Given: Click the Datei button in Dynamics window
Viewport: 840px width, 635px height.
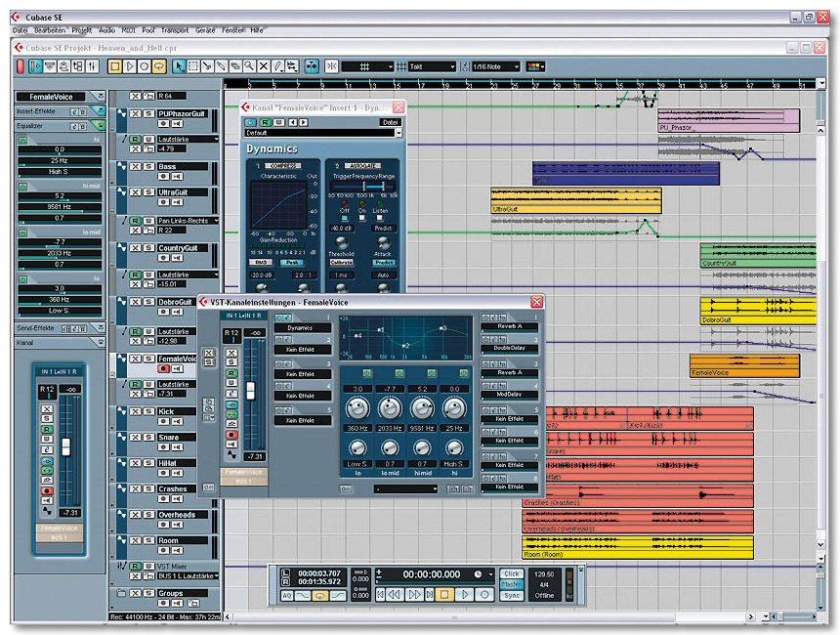Looking at the screenshot, I should tap(390, 122).
